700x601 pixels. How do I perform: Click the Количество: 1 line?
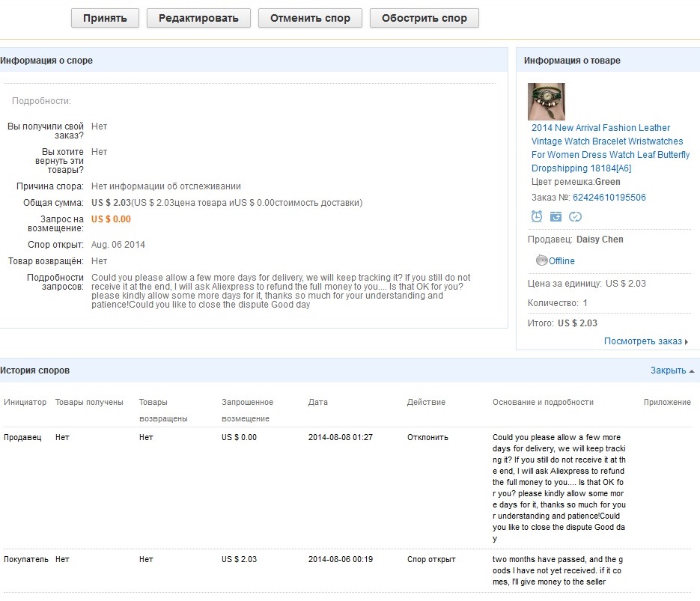(558, 303)
